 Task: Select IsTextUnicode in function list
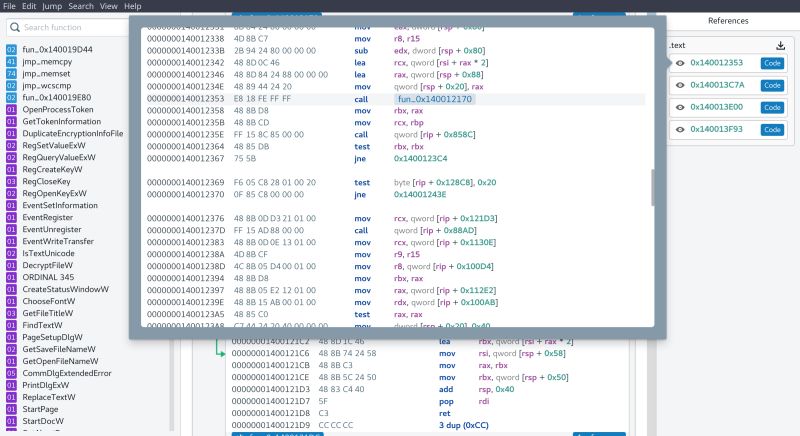click(x=48, y=253)
